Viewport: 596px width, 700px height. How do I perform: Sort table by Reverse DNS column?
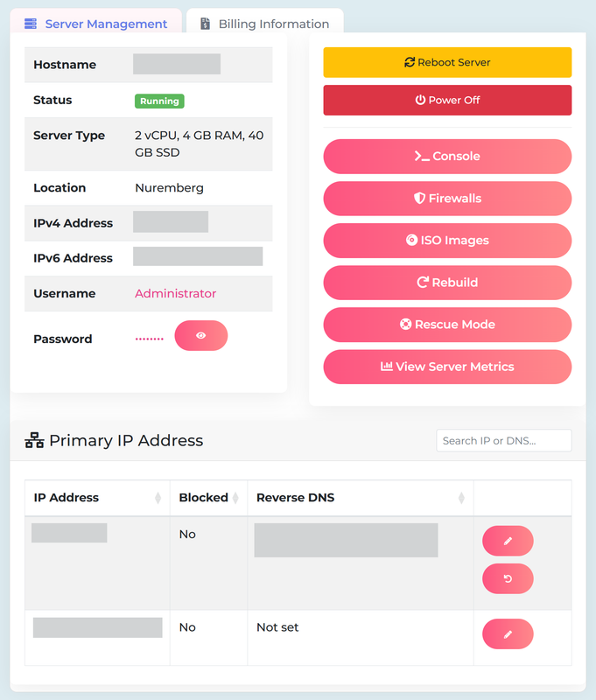(461, 498)
